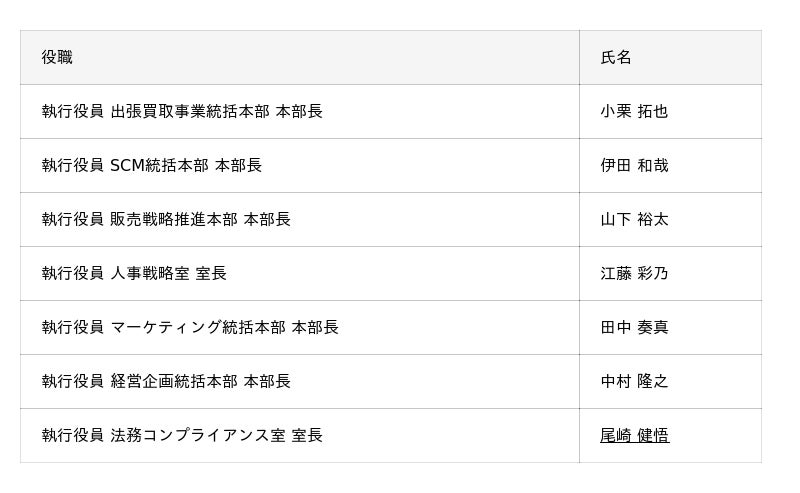Select the 中村 隆之 name cell
800x493 pixels.
(634, 382)
